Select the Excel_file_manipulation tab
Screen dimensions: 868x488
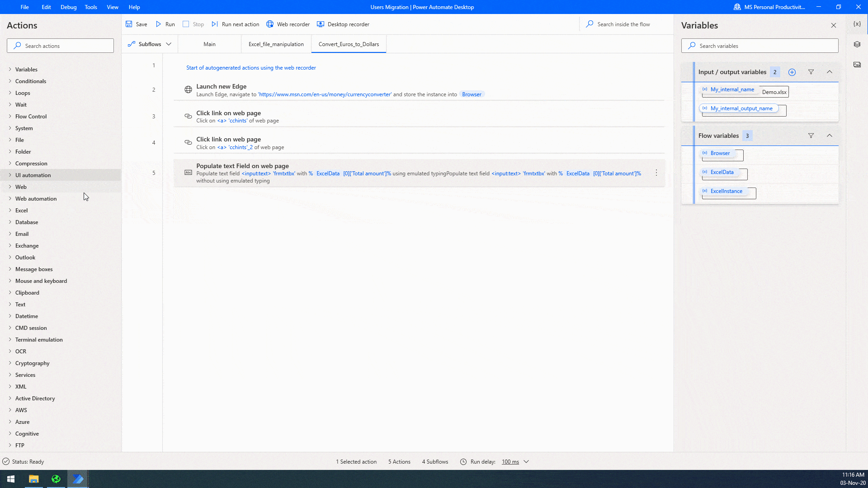(x=276, y=44)
